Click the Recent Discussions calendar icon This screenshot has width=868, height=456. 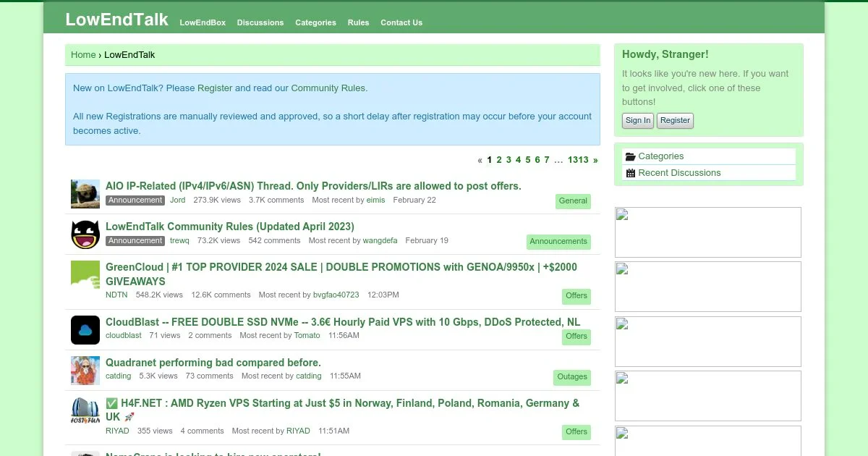coord(630,173)
